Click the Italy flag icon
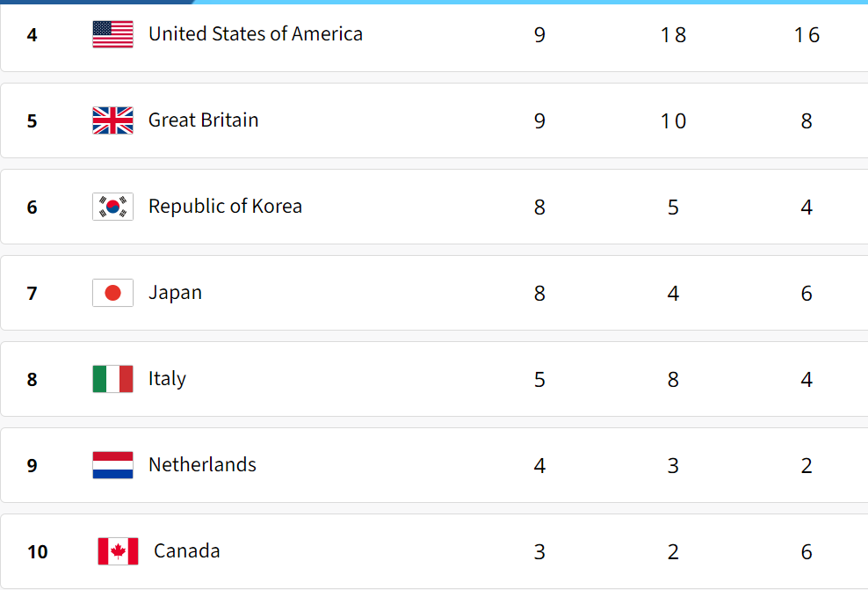 (x=113, y=379)
